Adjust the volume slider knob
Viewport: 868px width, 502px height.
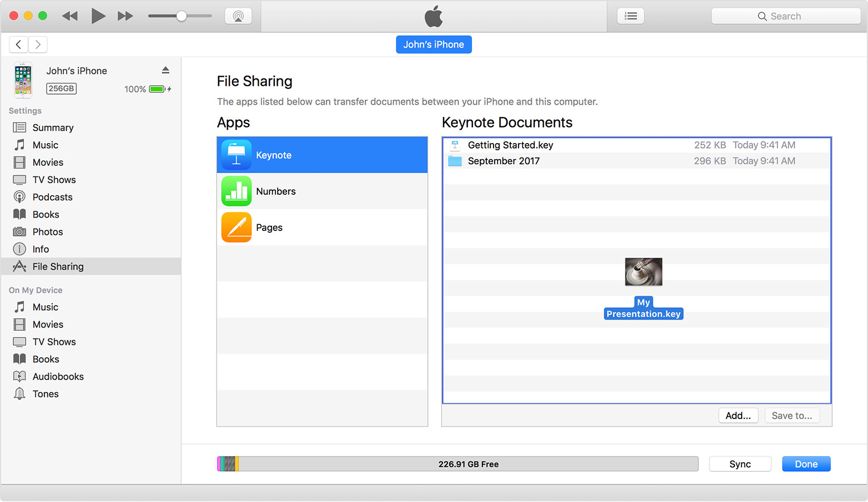click(x=181, y=16)
